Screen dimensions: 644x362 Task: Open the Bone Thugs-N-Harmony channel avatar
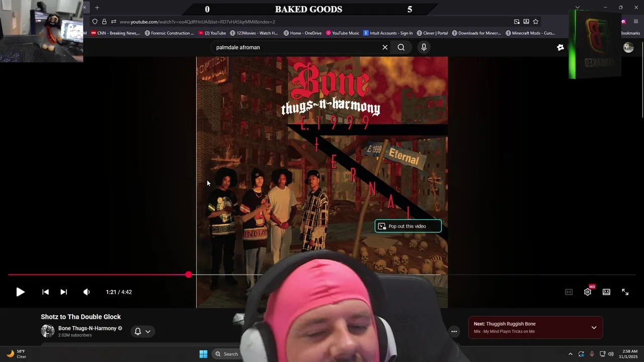click(48, 331)
